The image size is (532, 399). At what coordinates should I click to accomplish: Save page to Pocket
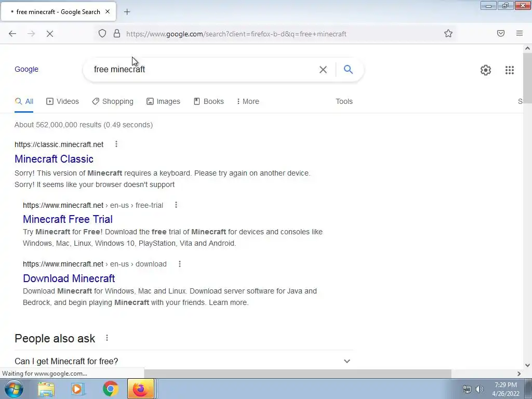tap(501, 33)
